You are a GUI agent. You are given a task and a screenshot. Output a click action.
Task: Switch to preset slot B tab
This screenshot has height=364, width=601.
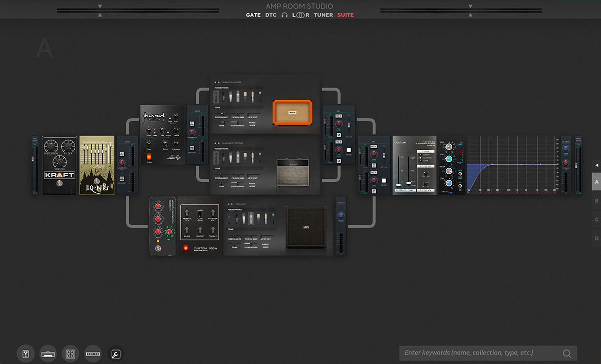pyautogui.click(x=596, y=201)
